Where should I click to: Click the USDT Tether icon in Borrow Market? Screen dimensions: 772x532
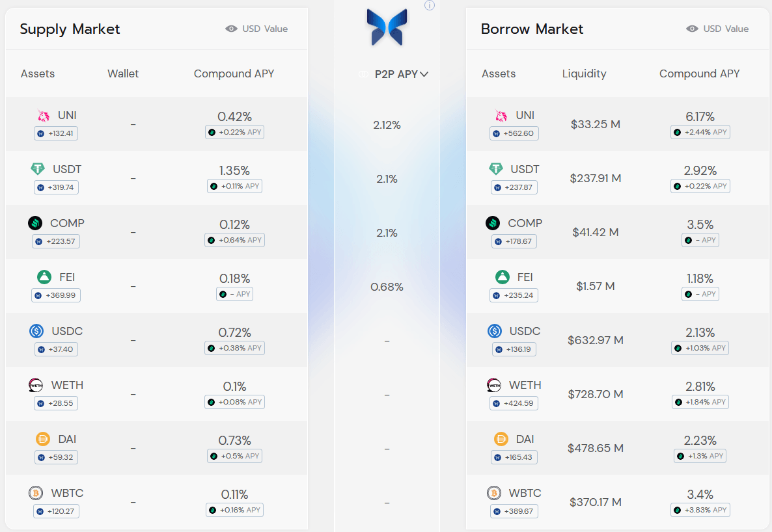tap(496, 169)
